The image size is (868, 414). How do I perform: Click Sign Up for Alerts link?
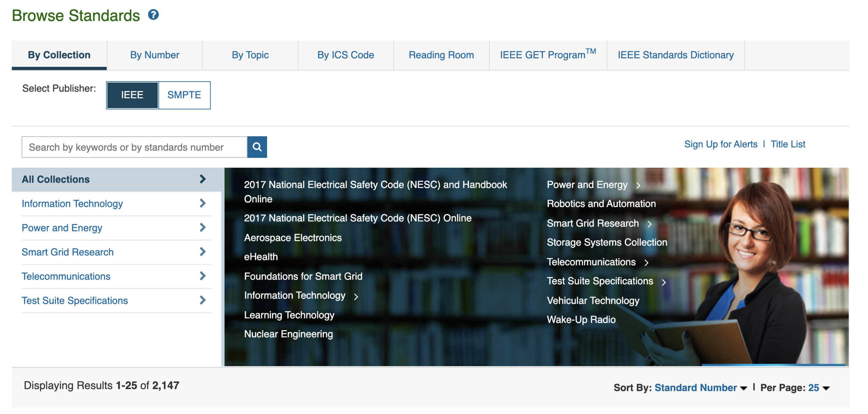point(720,144)
